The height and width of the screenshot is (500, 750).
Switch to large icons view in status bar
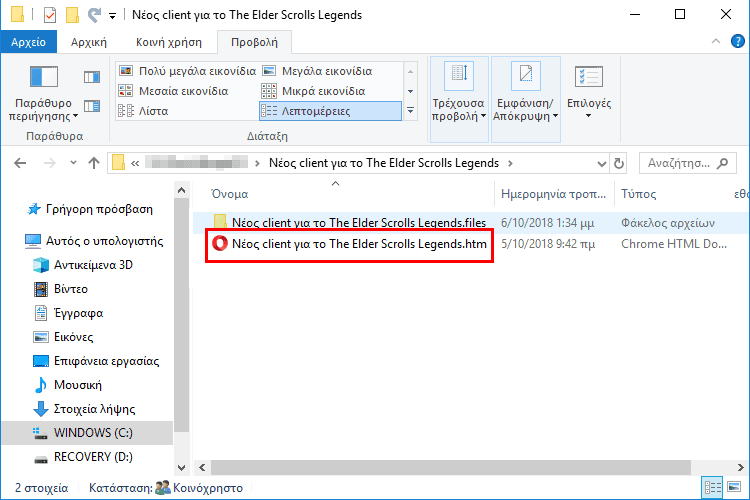733,488
